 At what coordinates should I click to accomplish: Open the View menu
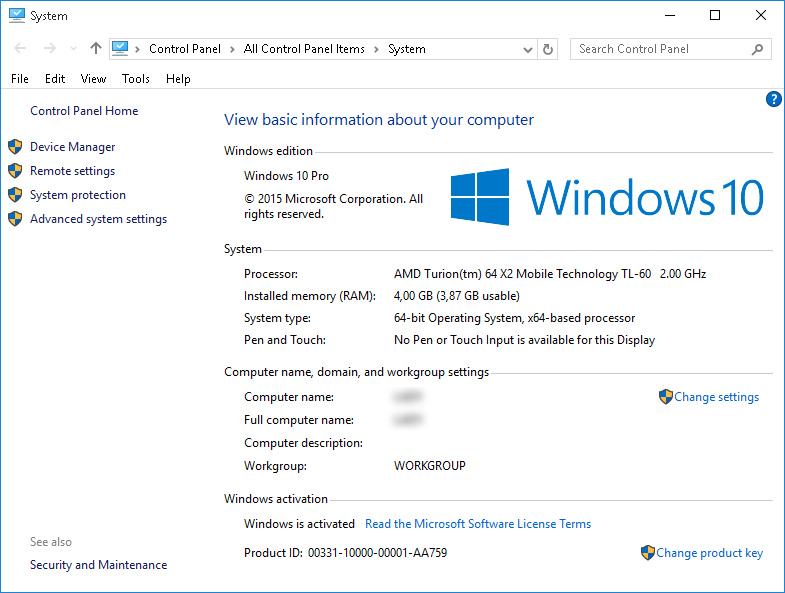pos(93,79)
